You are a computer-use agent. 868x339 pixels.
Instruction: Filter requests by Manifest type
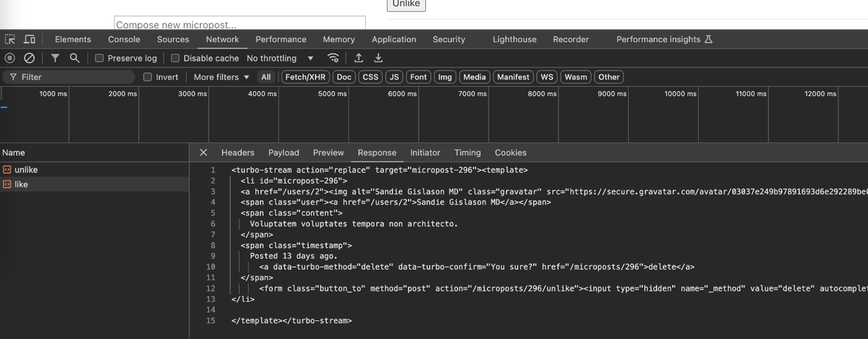point(514,77)
